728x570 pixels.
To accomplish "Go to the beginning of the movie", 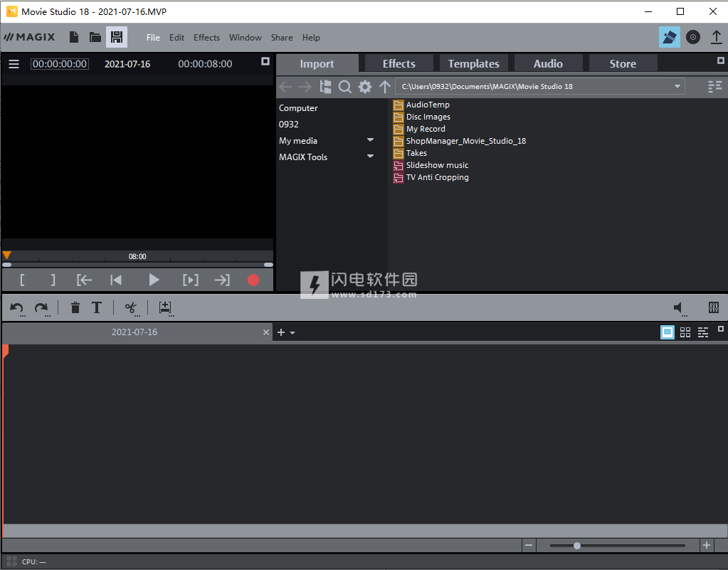I will point(116,280).
